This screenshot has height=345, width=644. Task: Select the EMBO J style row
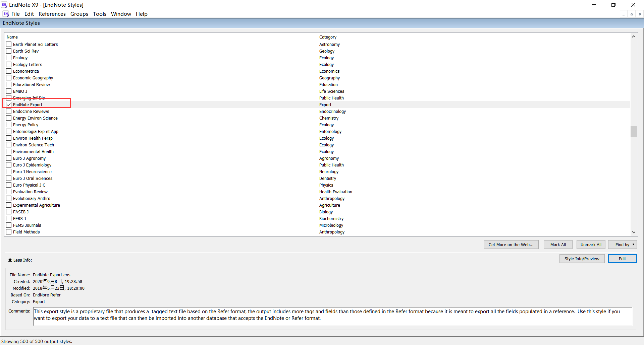pyautogui.click(x=317, y=91)
